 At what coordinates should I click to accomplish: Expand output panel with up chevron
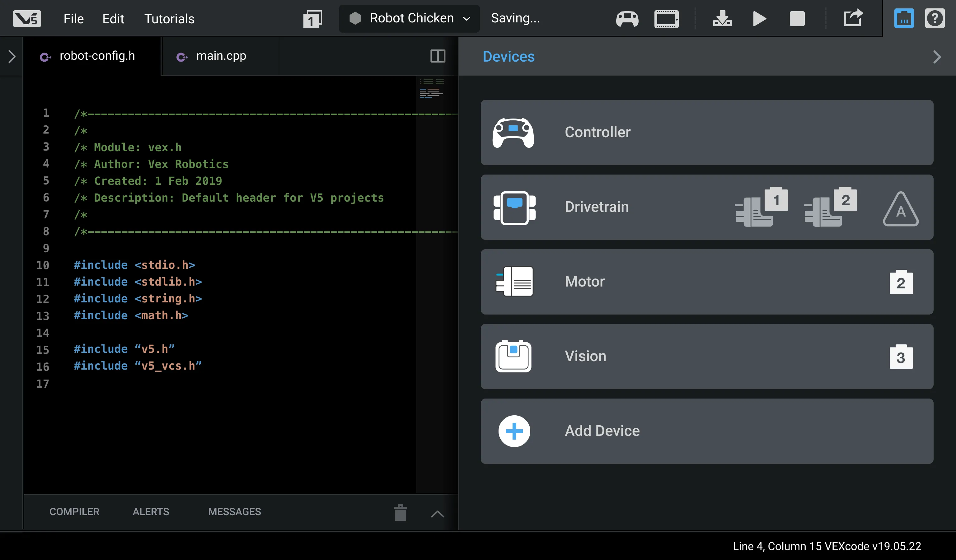(438, 514)
